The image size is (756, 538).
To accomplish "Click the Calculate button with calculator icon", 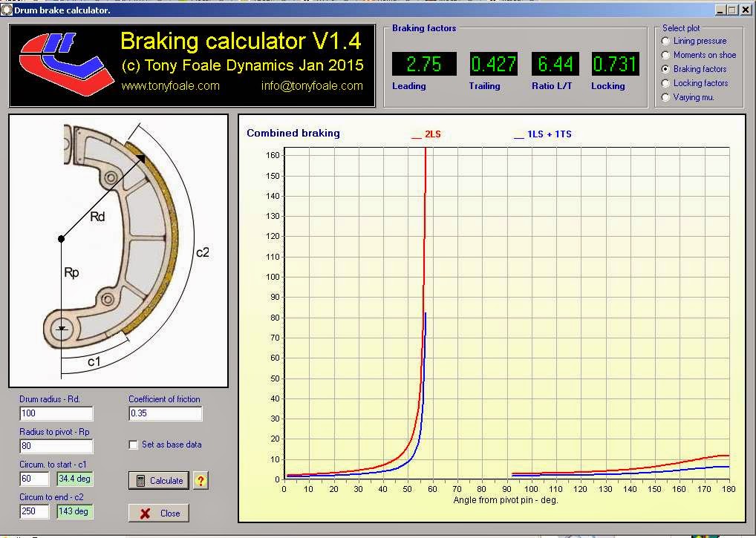I will tap(159, 481).
